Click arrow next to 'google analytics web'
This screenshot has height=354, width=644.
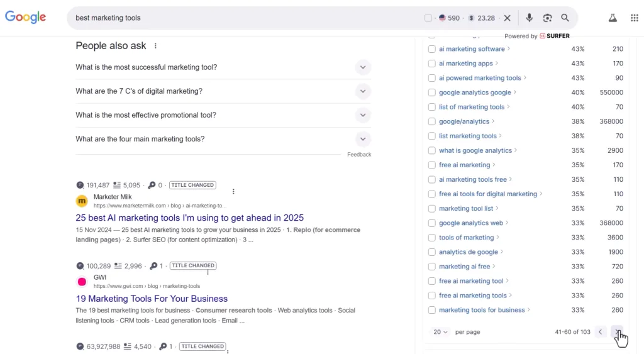pos(507,223)
